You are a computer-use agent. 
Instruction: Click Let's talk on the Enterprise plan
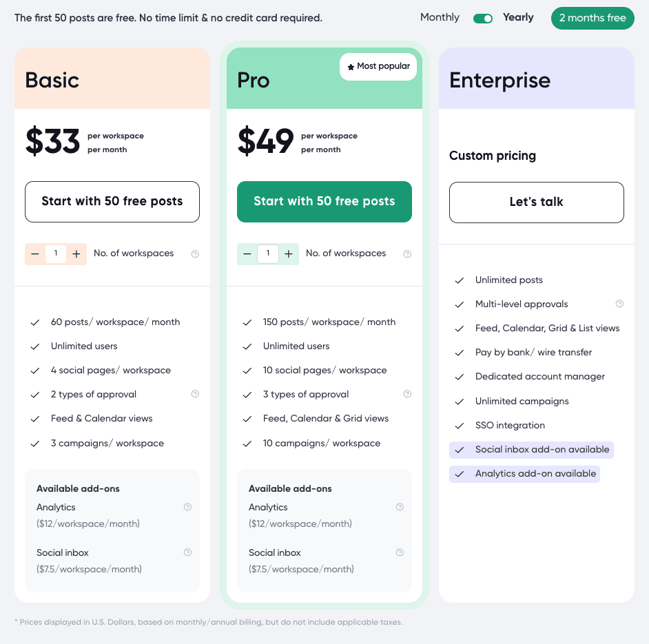click(536, 202)
